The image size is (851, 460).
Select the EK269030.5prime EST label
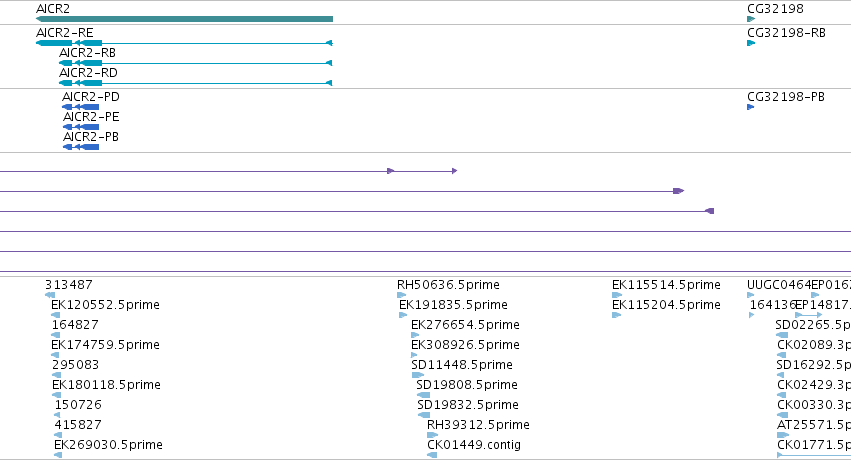(108, 445)
